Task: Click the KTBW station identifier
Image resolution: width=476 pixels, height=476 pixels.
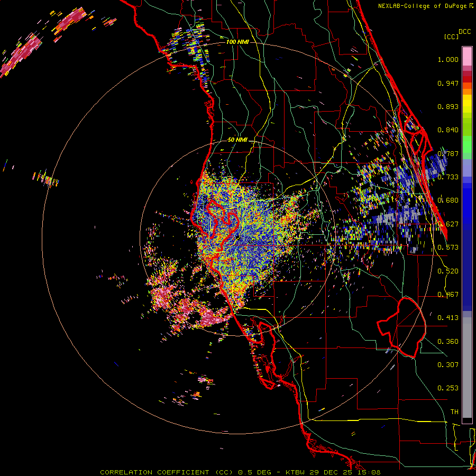Action: coord(296,472)
